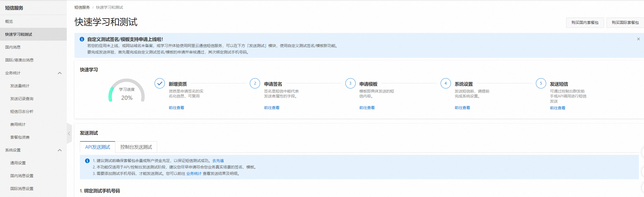
Task: Open 国内消息 in the sidebar
Action: point(13,47)
